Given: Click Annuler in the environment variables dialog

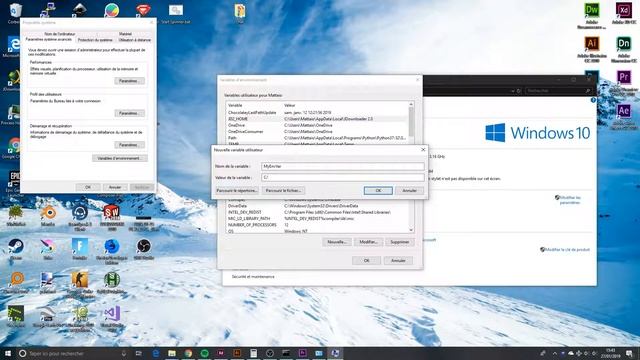Looking at the screenshot, I should pyautogui.click(x=398, y=260).
